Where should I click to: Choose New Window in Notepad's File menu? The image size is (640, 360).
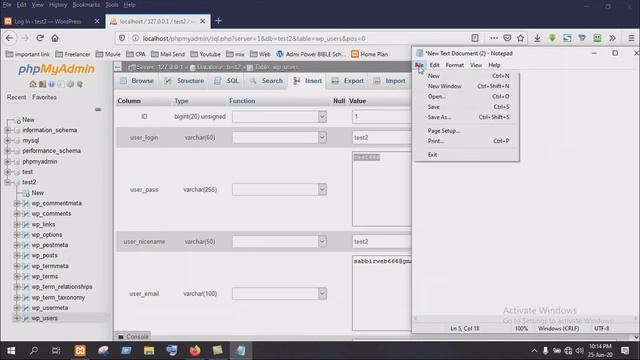468,86
